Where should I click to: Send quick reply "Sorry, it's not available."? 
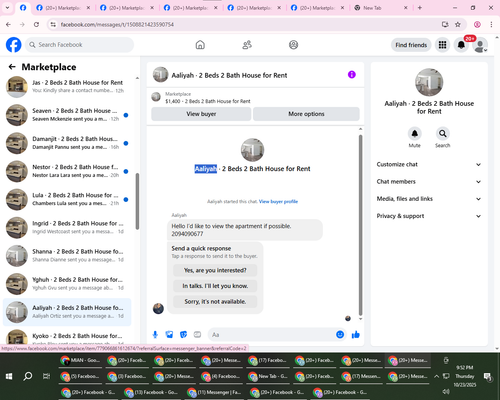[x=215, y=302]
